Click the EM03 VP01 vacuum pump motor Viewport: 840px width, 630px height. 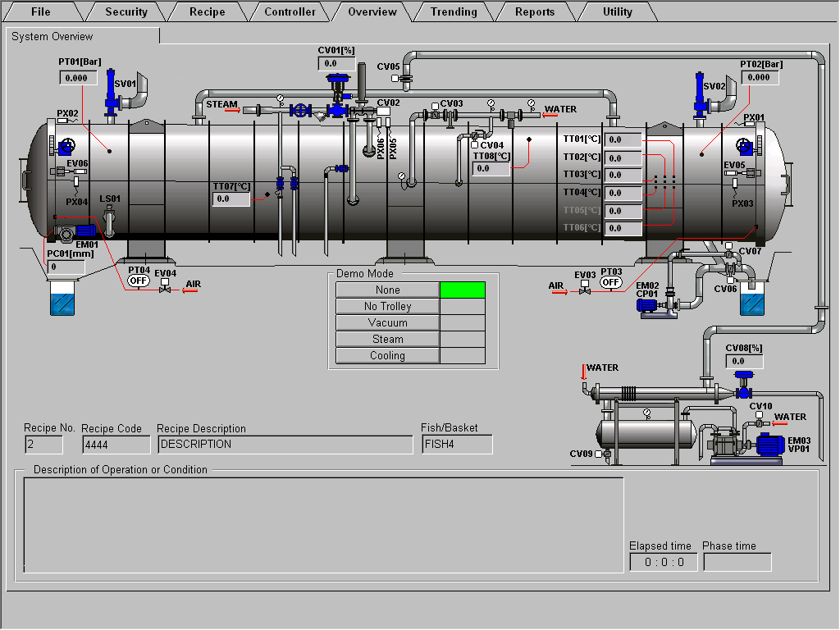[x=770, y=444]
